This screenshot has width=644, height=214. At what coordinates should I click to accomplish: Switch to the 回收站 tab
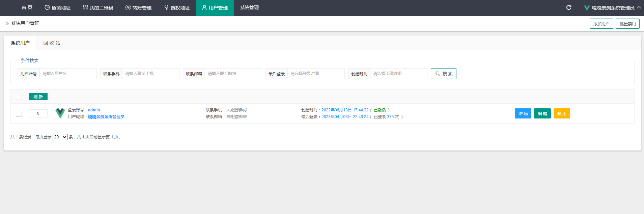[52, 43]
